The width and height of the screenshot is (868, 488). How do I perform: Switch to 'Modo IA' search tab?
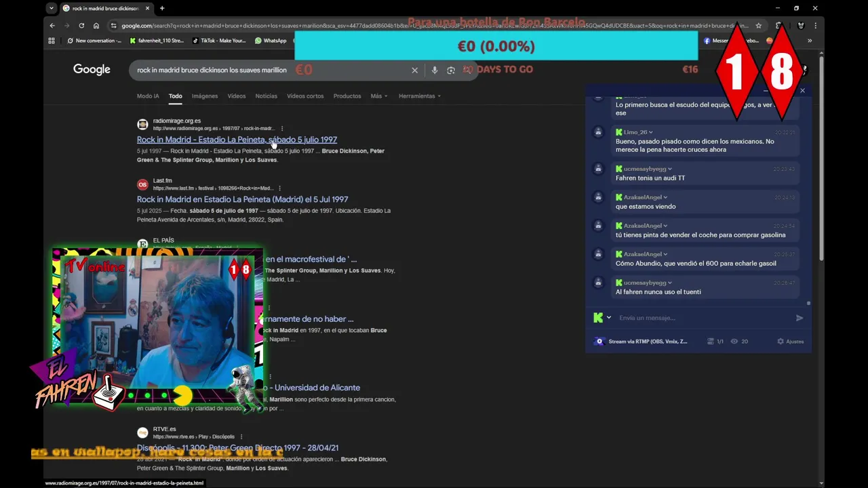[148, 96]
